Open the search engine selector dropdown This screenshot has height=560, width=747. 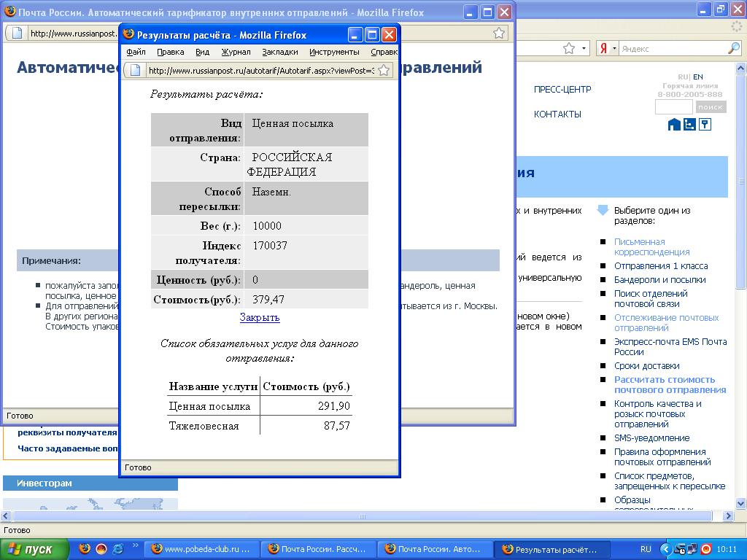coord(614,49)
